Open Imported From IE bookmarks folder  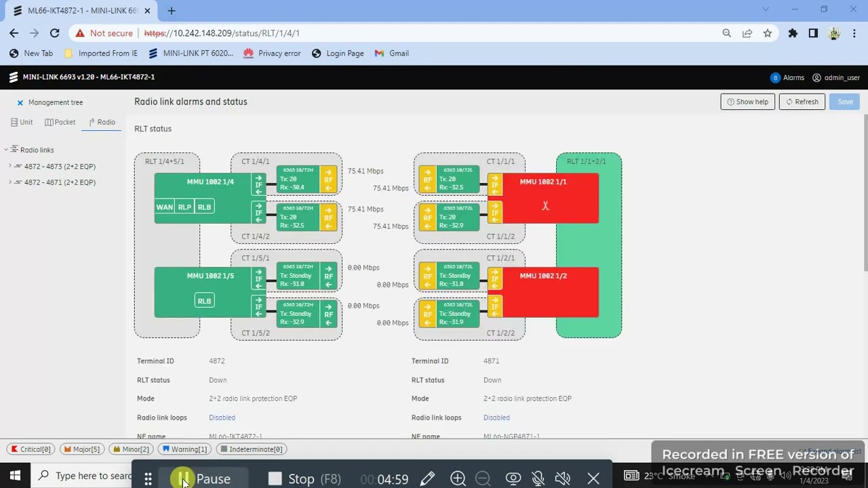click(x=101, y=53)
